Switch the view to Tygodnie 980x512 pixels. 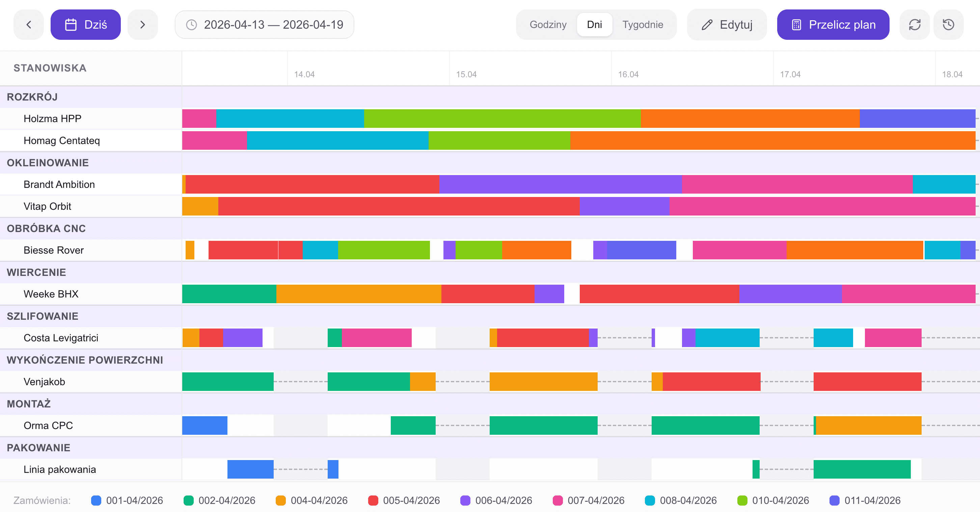pyautogui.click(x=643, y=25)
